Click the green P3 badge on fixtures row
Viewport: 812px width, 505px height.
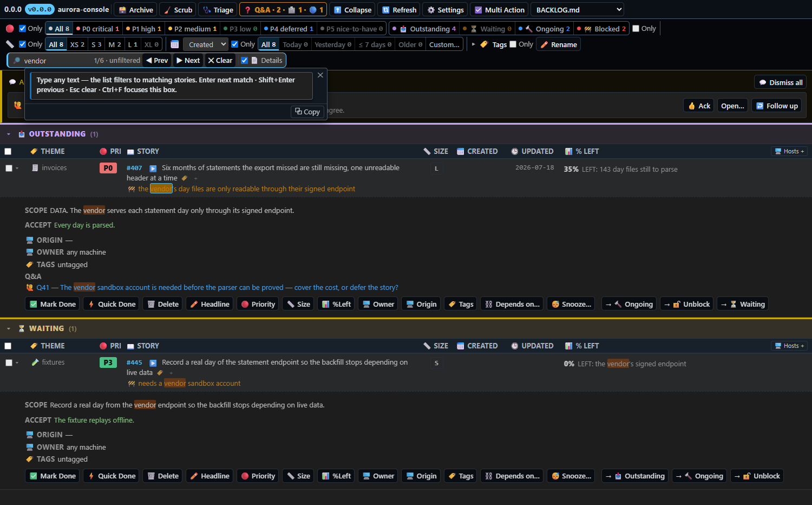point(108,363)
